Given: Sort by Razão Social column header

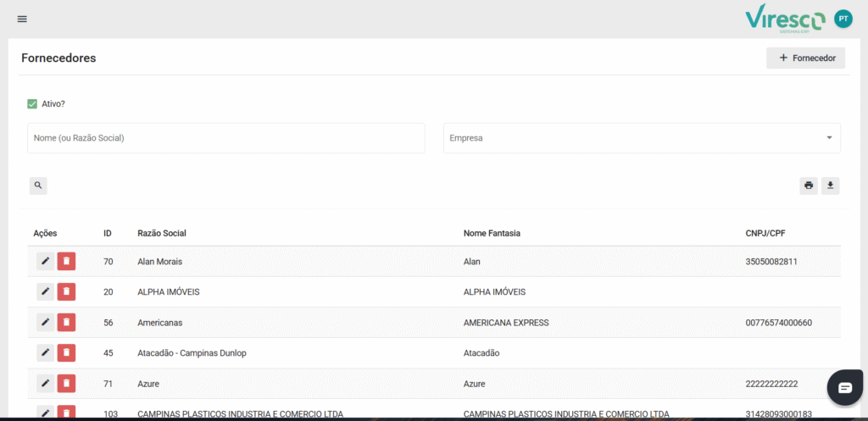Looking at the screenshot, I should coord(162,233).
